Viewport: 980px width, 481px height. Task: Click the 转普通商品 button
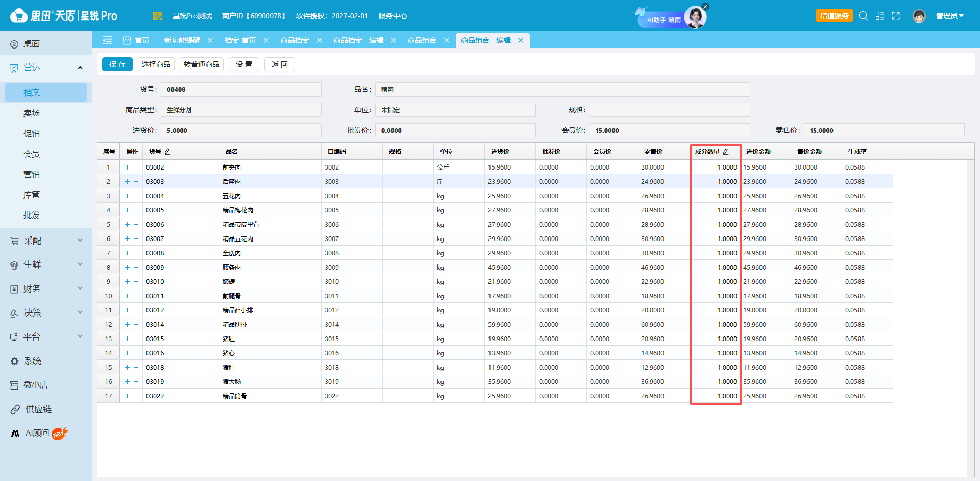coord(202,64)
